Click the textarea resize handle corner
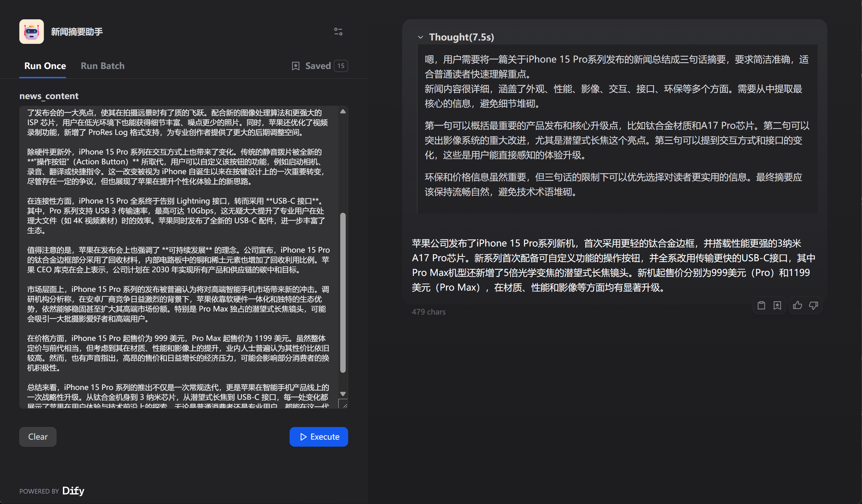This screenshot has width=862, height=504. 344,404
